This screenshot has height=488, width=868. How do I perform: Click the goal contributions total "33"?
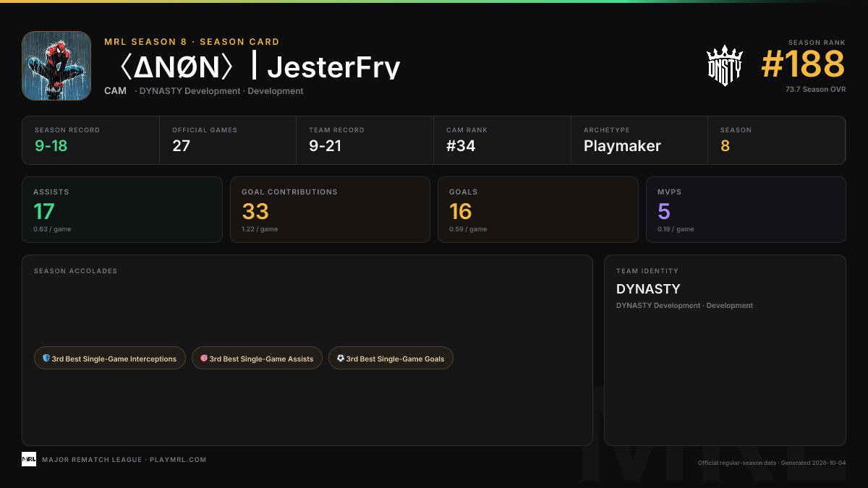pyautogui.click(x=255, y=211)
